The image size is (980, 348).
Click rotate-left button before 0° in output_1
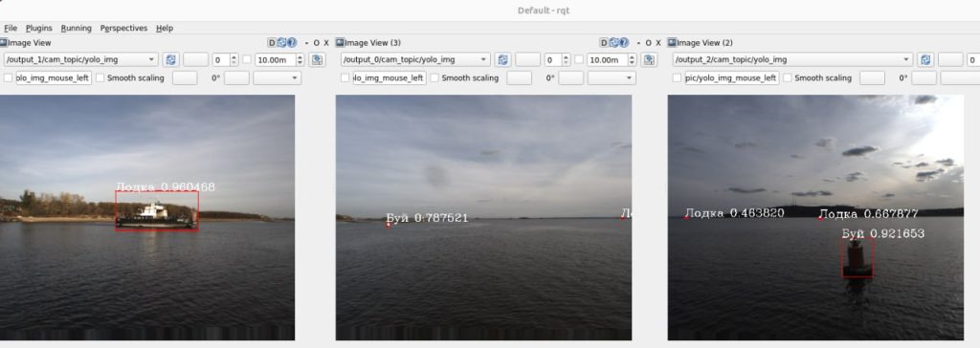(x=185, y=78)
